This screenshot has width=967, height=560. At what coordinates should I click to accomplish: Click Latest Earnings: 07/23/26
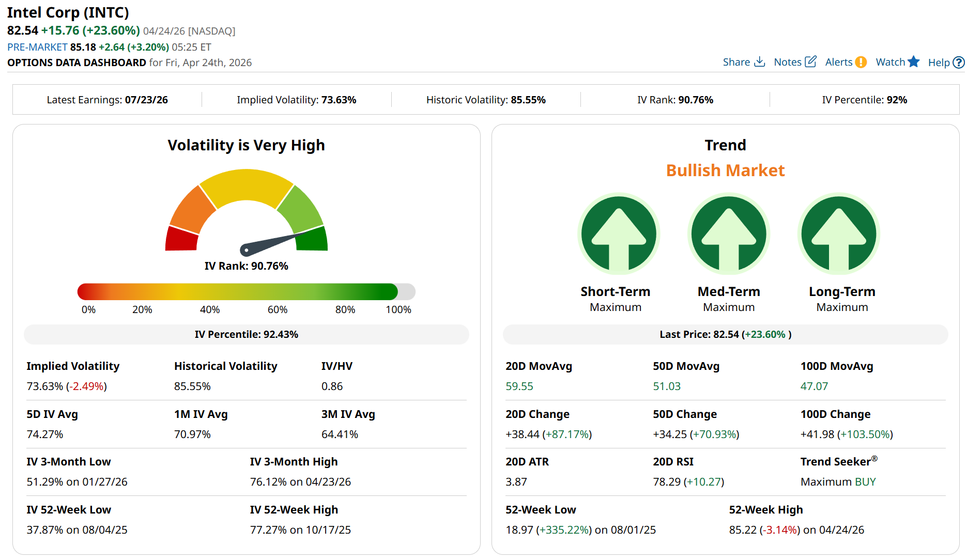click(108, 100)
